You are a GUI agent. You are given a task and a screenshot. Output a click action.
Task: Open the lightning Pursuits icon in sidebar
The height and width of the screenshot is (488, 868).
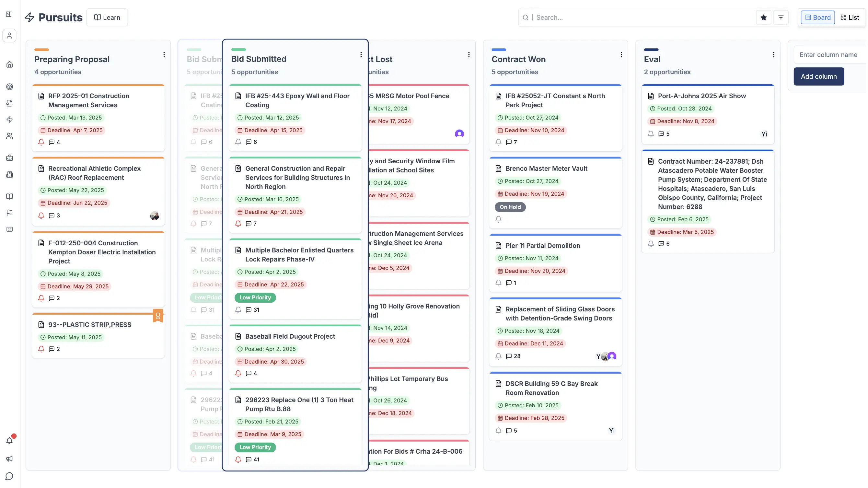[x=9, y=119]
